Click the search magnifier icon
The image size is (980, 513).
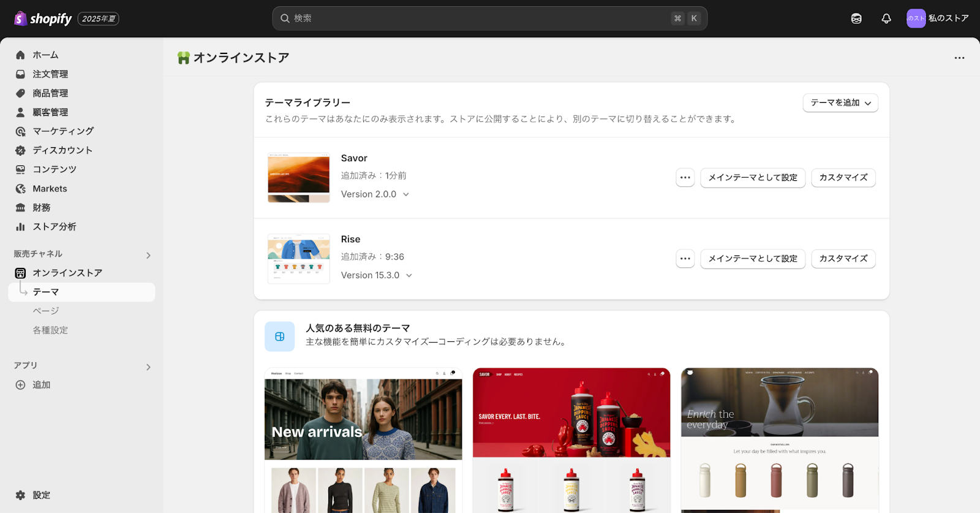(x=285, y=18)
